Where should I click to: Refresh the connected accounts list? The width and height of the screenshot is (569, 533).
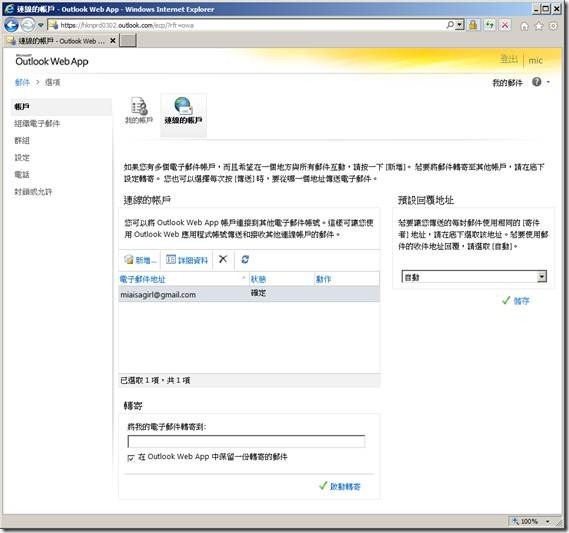click(245, 259)
